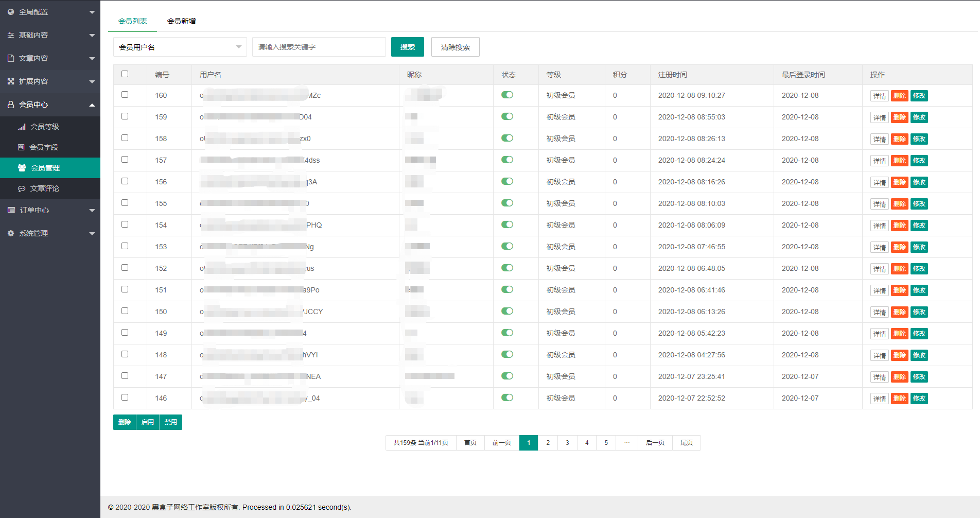The image size is (980, 518).
Task: Click the 会员字段 form icon
Action: pyautogui.click(x=21, y=147)
